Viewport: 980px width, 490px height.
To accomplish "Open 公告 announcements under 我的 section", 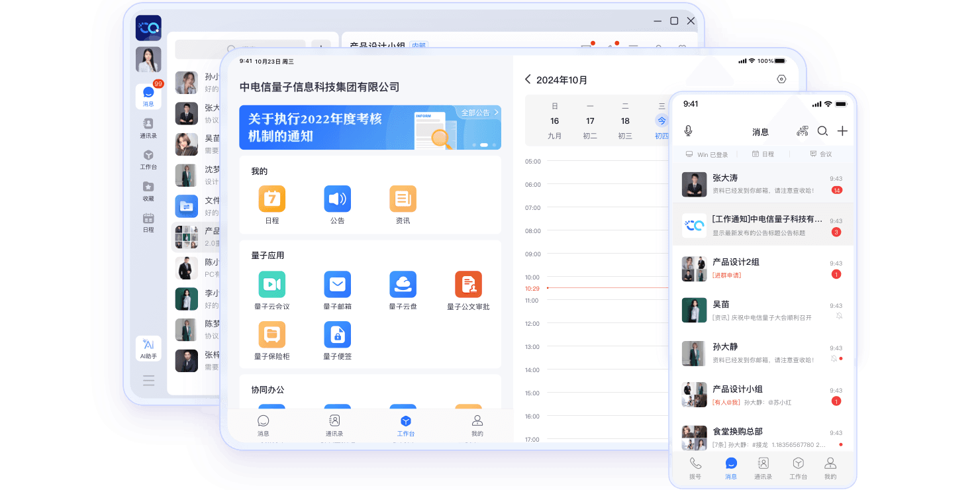I will click(x=337, y=198).
